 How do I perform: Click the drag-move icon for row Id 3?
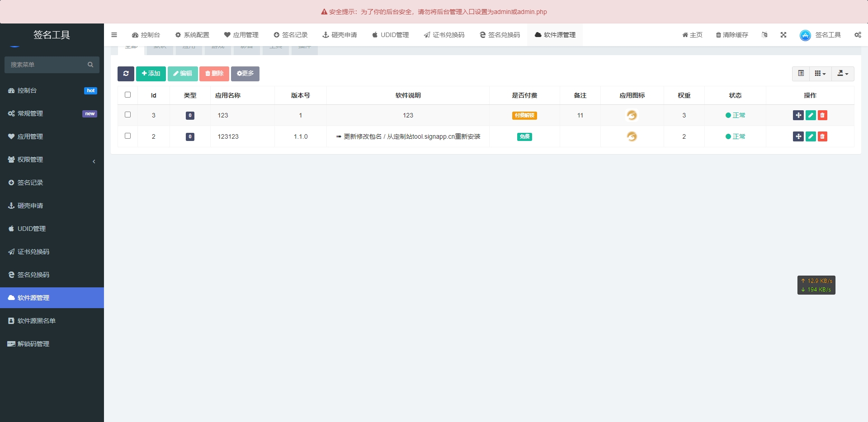pos(798,115)
